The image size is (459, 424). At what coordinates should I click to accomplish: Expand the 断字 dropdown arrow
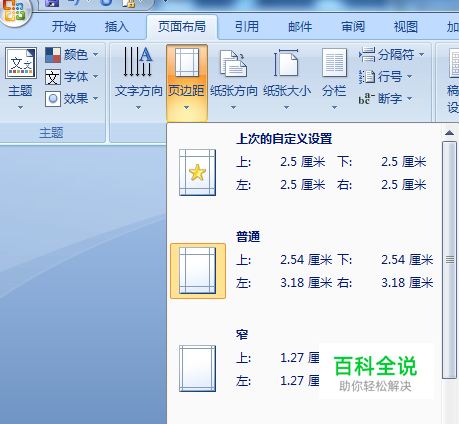tap(410, 99)
